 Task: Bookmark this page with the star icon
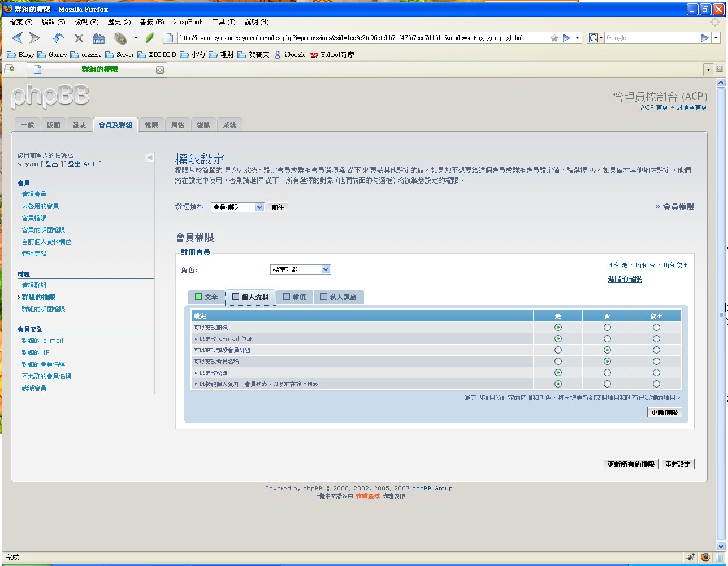tap(554, 38)
